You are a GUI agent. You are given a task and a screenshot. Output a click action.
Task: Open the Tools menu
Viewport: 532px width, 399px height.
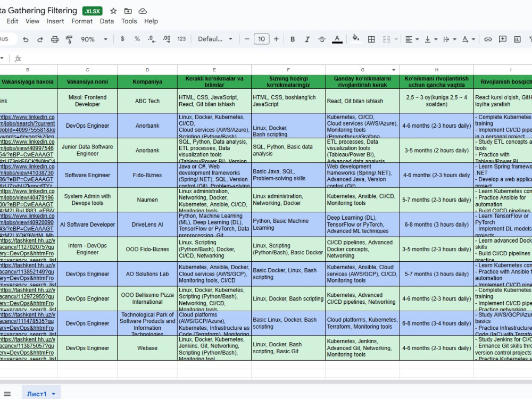pos(129,21)
